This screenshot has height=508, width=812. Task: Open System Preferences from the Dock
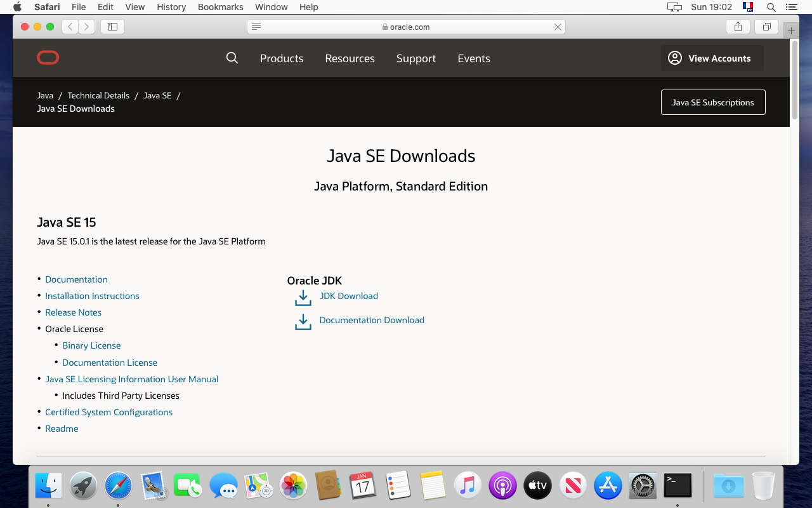(x=643, y=486)
